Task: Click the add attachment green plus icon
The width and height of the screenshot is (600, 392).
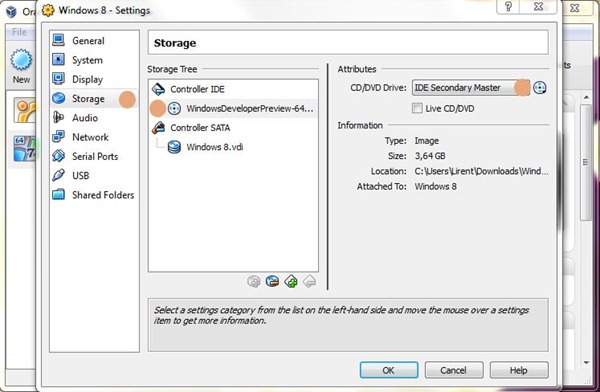Action: coord(291,282)
